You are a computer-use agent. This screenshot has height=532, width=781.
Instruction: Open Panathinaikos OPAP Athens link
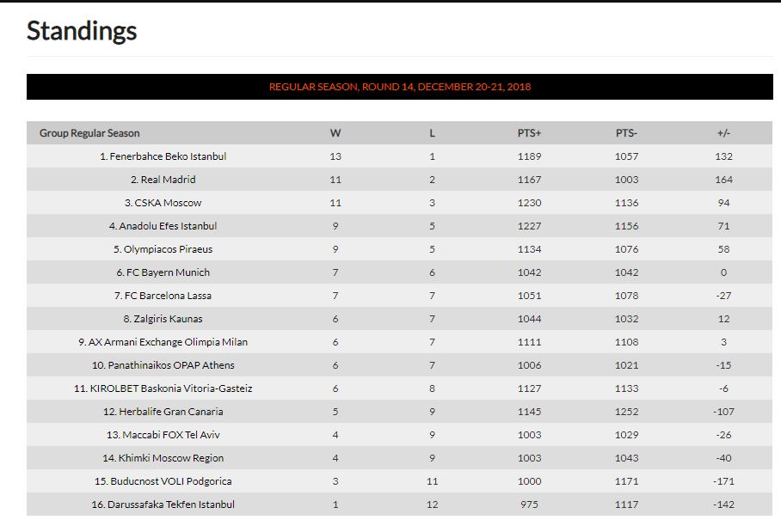[171, 365]
